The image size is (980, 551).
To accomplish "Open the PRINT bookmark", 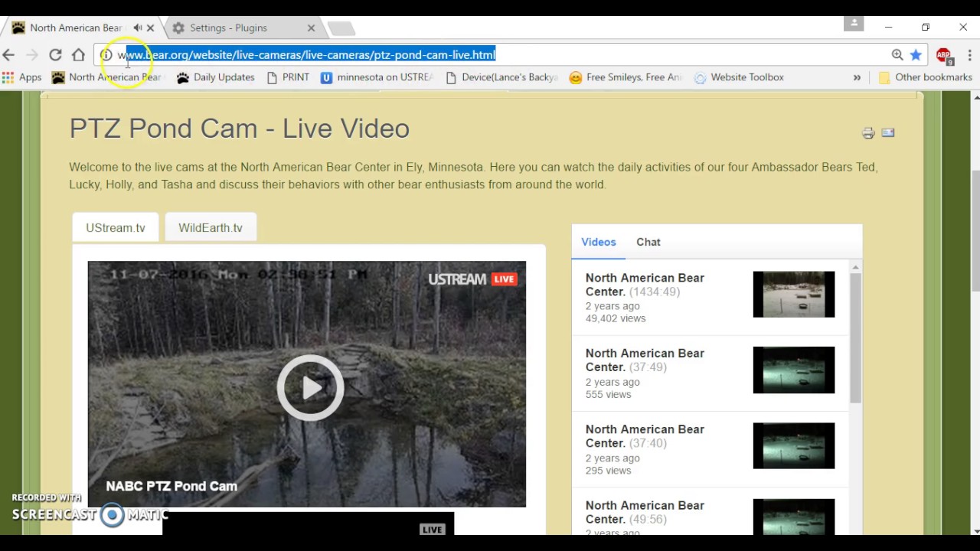I will point(288,77).
